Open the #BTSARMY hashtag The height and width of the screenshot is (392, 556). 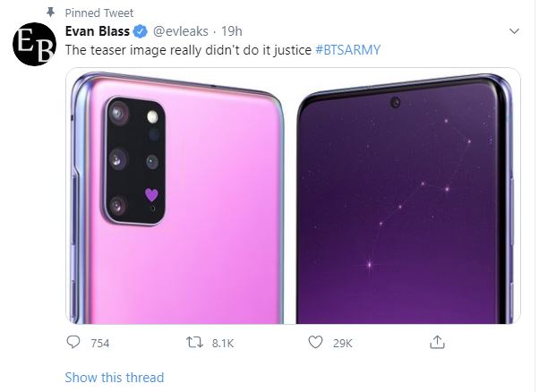(x=348, y=49)
